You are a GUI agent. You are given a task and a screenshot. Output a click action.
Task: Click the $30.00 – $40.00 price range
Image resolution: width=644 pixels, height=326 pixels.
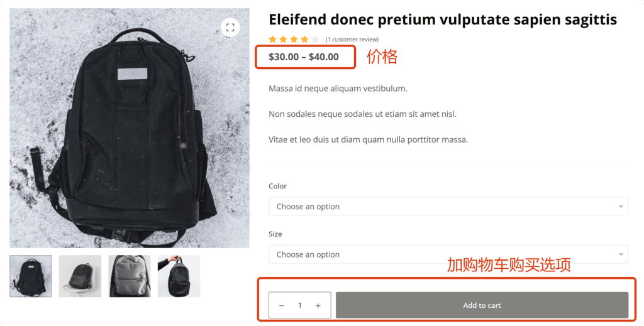coord(304,57)
